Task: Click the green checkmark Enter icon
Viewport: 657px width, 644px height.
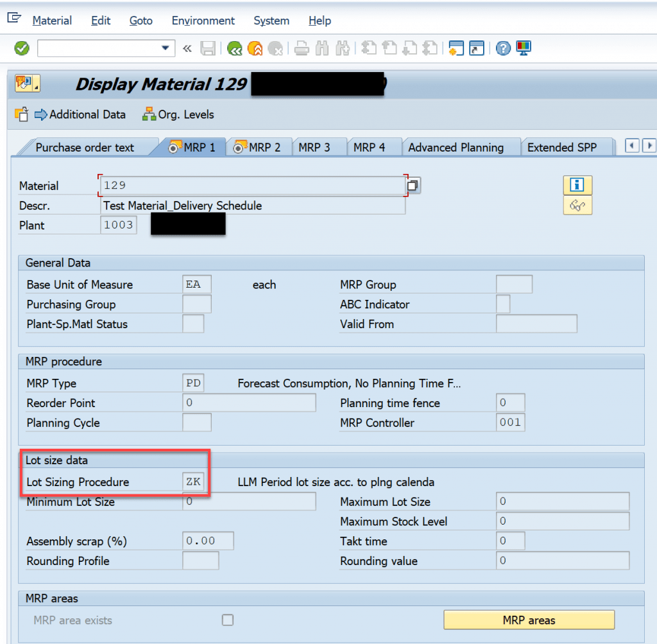Action: 22,48
